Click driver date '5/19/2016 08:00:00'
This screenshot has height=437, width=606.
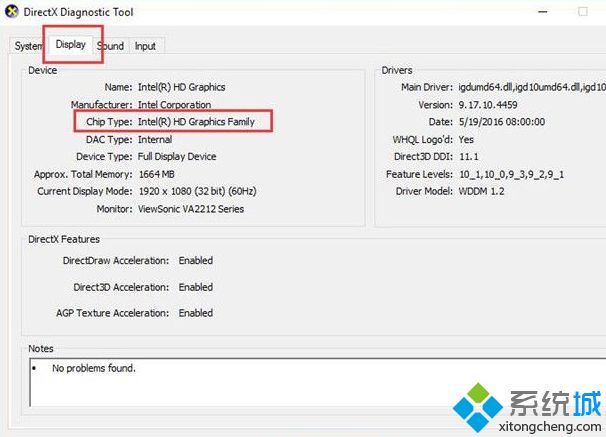pyautogui.click(x=502, y=122)
